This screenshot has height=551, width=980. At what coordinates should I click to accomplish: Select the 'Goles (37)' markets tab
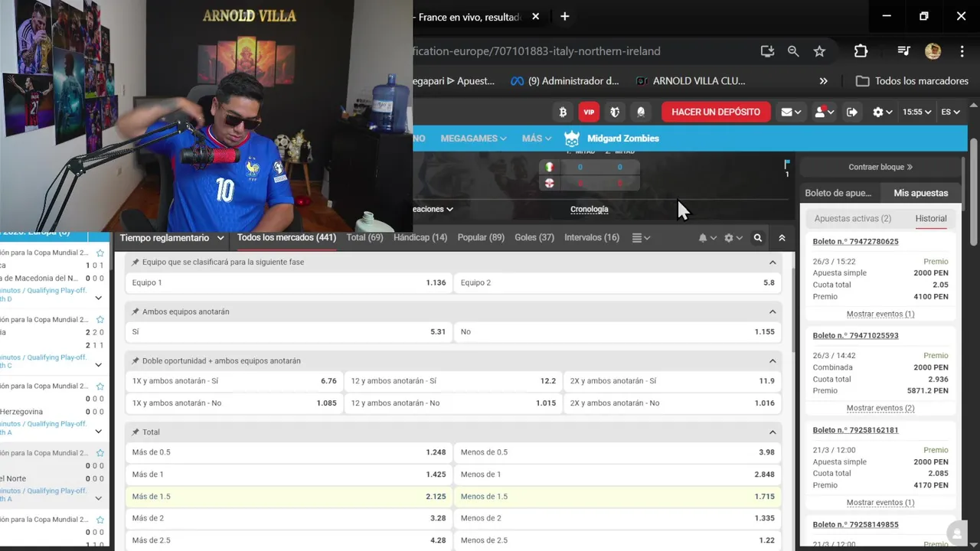click(x=534, y=238)
